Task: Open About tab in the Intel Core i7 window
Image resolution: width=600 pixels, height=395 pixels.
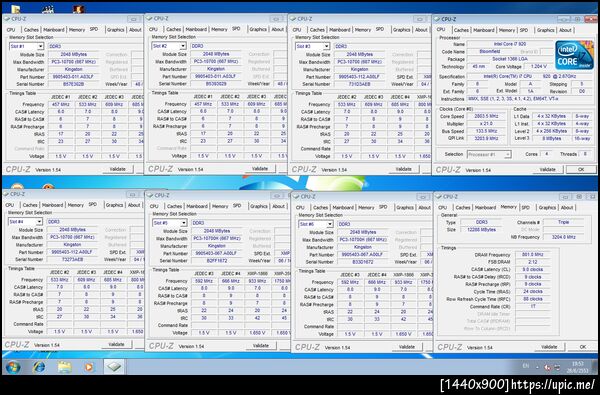Action: pyautogui.click(x=565, y=30)
